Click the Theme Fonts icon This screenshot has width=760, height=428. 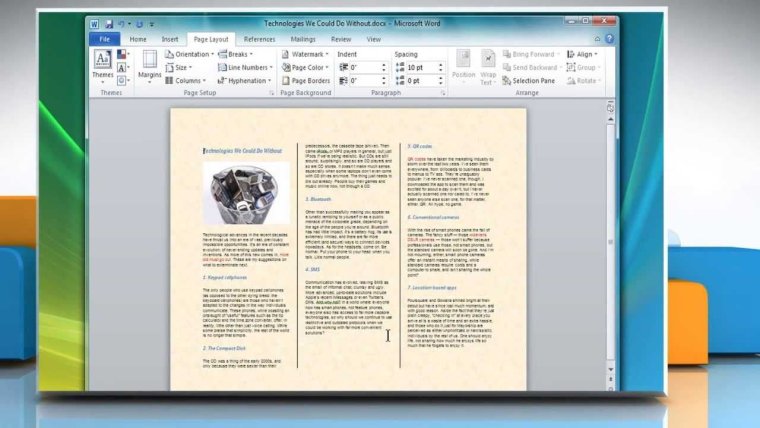pyautogui.click(x=122, y=67)
